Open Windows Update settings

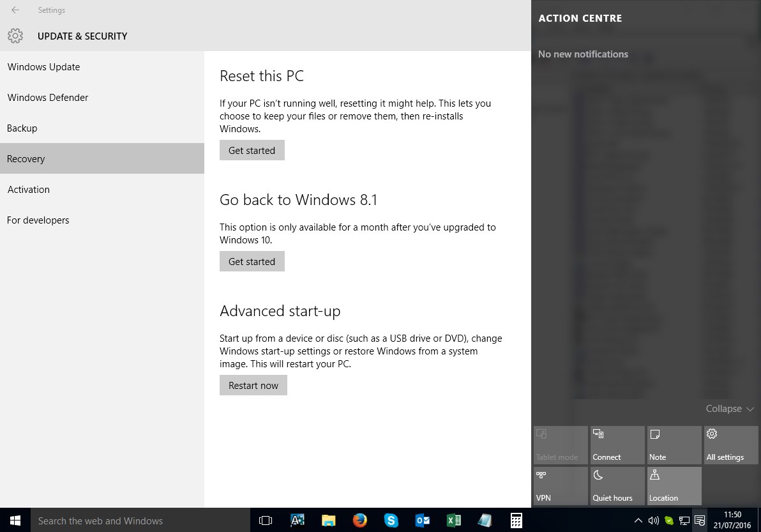[102, 67]
